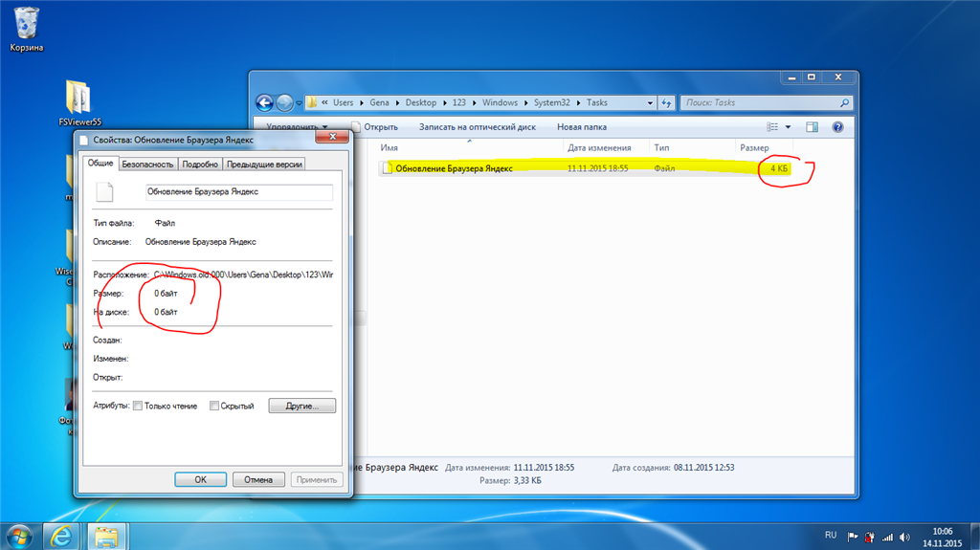This screenshot has height=550, width=980.
Task: Open network signal tray icon
Action: pyautogui.click(x=887, y=537)
